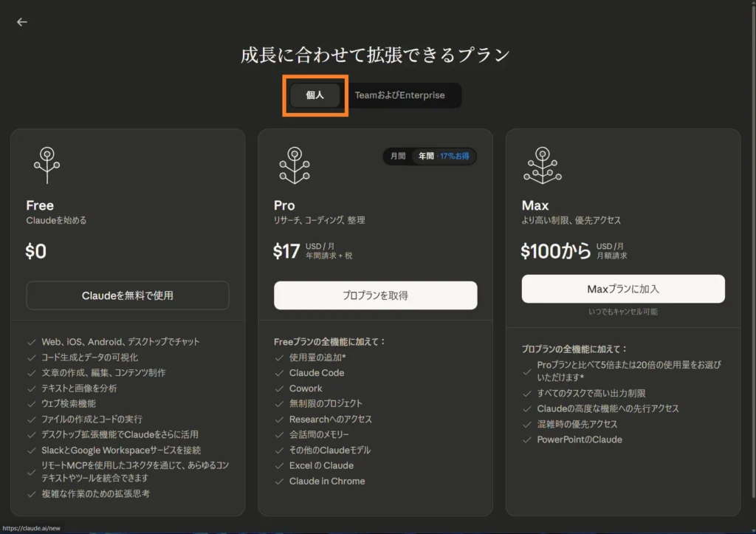Select the 個人 plan tab

315,95
